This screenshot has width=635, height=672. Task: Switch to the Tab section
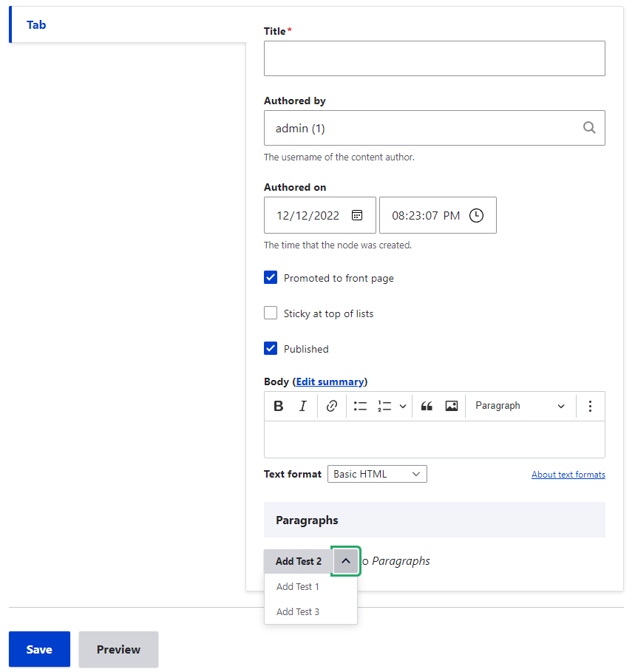pyautogui.click(x=35, y=24)
